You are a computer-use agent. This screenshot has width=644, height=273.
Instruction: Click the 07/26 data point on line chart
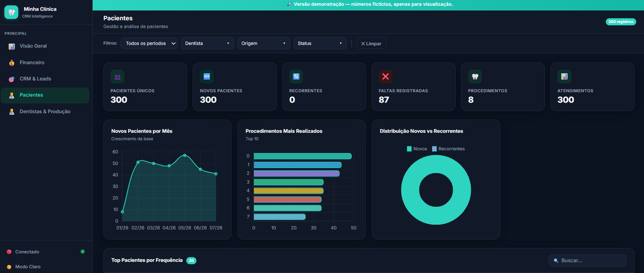click(216, 174)
